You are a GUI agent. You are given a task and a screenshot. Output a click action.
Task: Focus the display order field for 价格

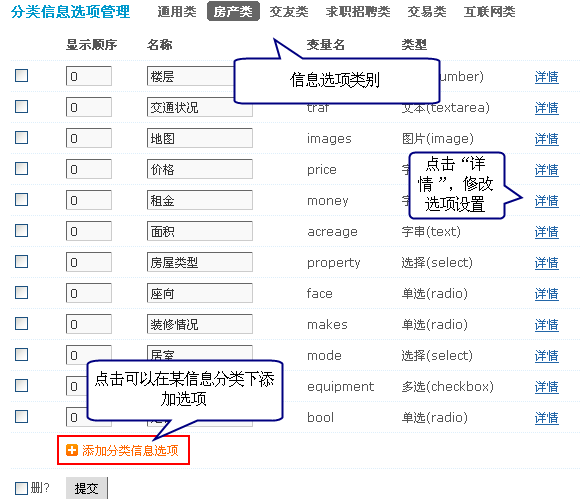89,169
